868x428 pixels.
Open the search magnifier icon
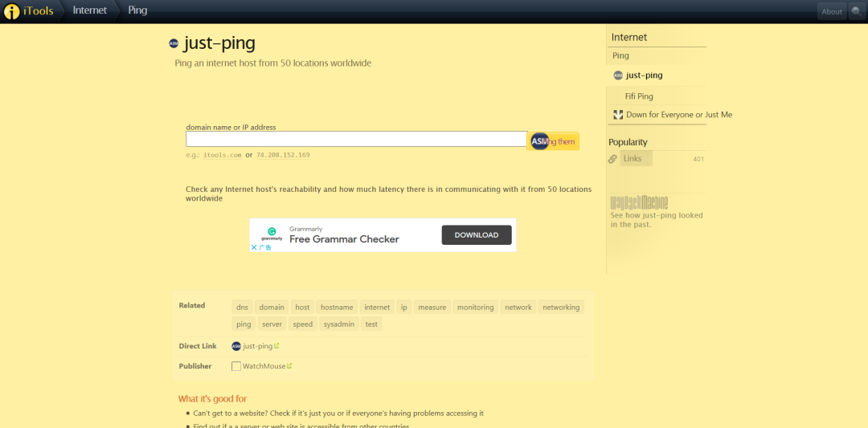[x=857, y=11]
